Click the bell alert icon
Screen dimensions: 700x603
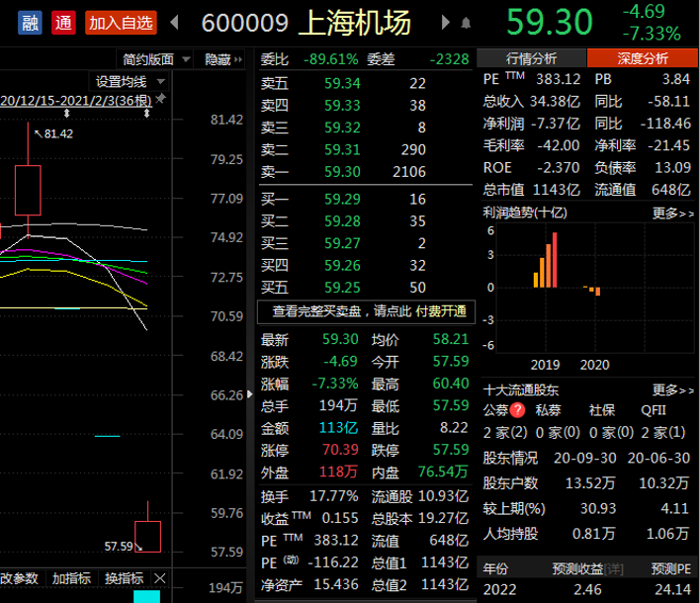466,23
